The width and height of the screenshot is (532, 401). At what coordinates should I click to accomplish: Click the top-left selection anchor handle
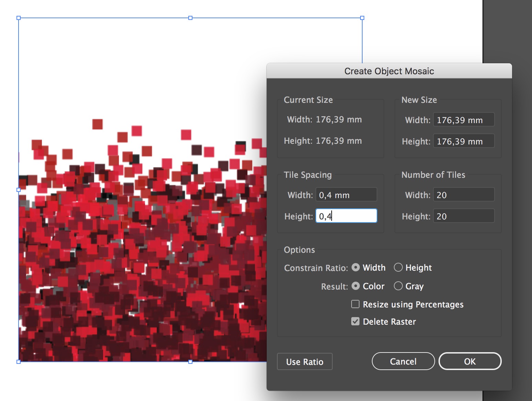19,18
